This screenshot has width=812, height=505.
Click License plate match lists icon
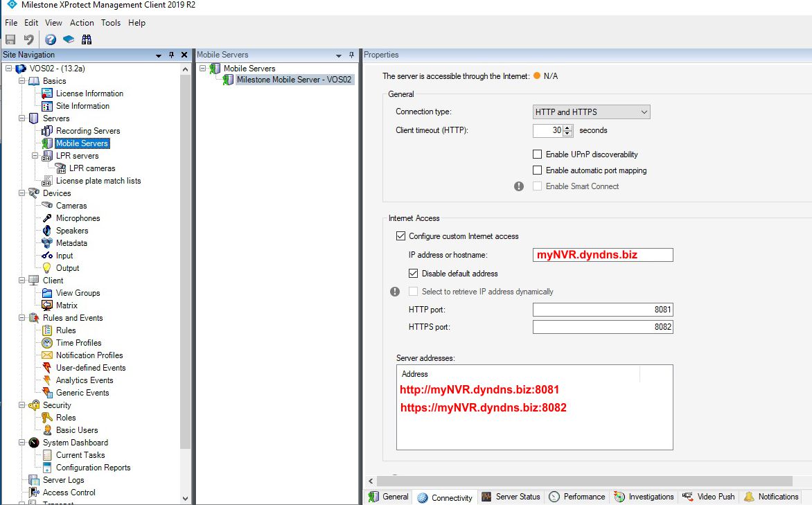47,181
